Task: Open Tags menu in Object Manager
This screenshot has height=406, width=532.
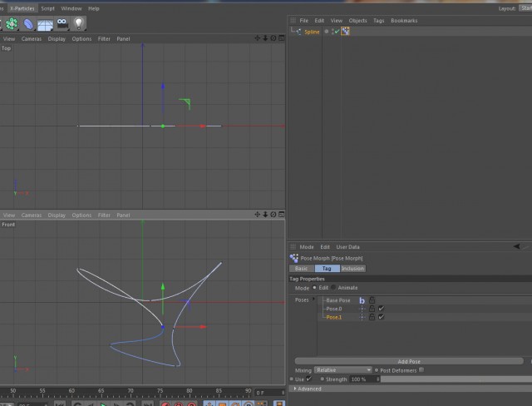Action: tap(379, 21)
